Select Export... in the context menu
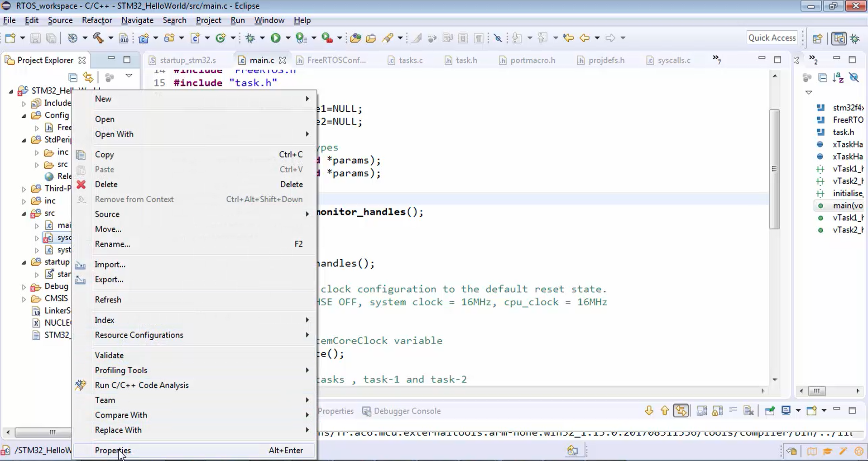 pos(194,279)
